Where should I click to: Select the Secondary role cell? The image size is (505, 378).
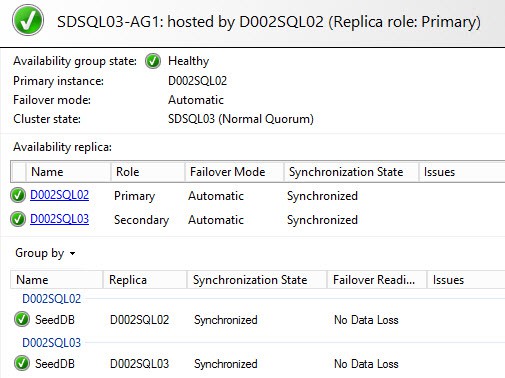coord(141,220)
